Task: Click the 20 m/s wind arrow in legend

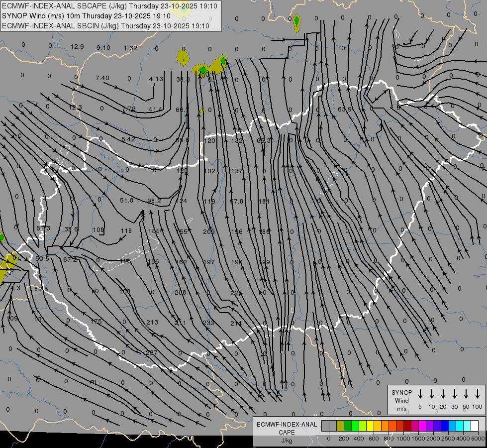Action: tap(443, 393)
